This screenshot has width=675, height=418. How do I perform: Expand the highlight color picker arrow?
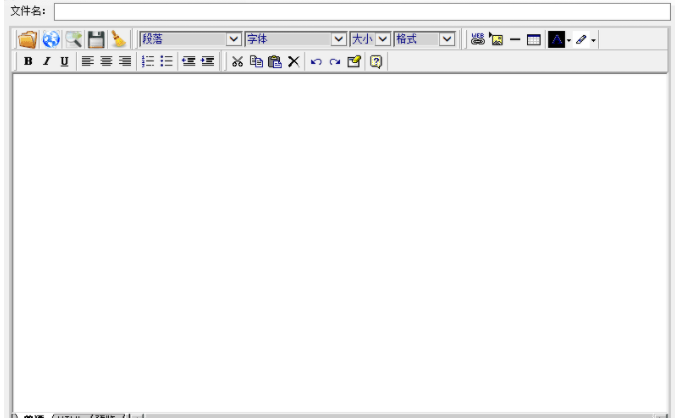point(593,40)
